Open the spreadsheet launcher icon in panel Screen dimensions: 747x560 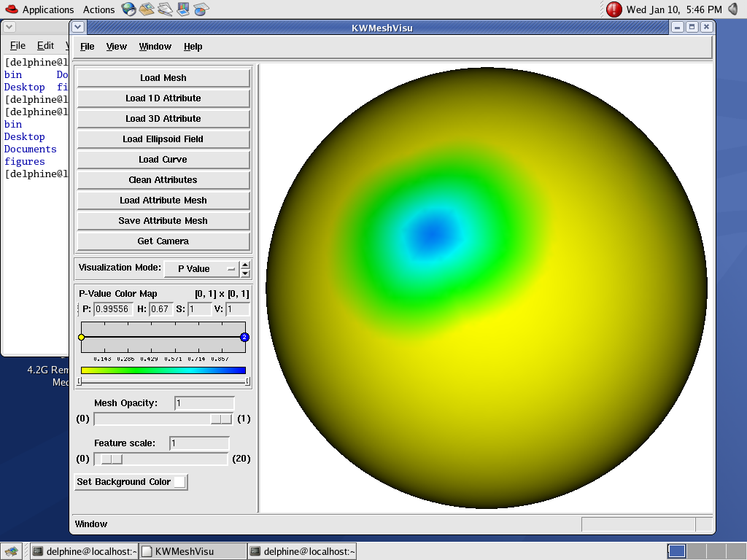click(x=201, y=9)
